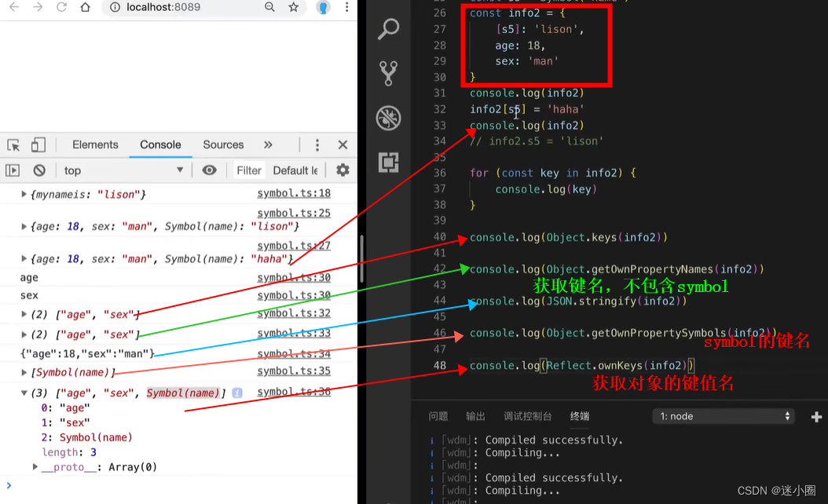Create a new terminal with plus icon

pos(816,417)
